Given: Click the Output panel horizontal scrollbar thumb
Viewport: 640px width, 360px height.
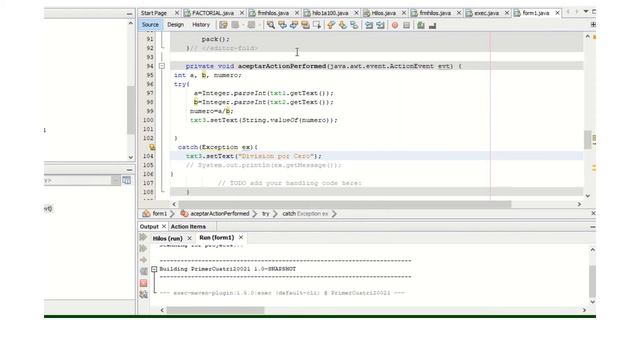Looking at the screenshot, I should [215, 310].
